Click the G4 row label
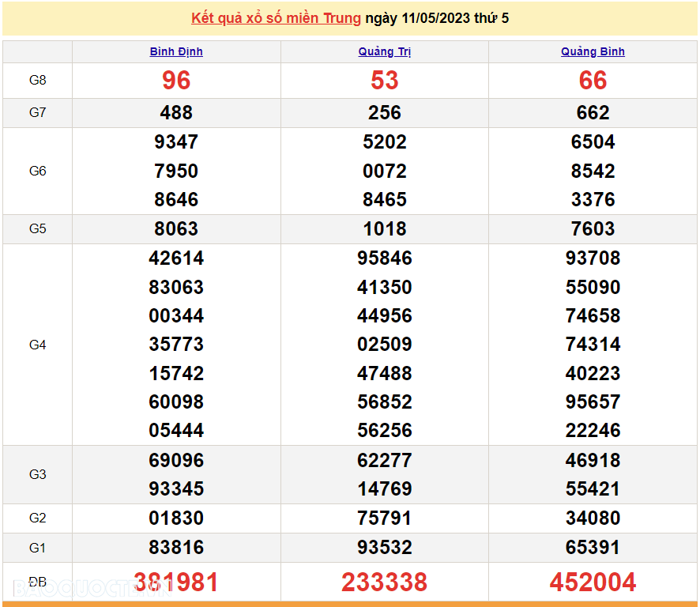The width and height of the screenshot is (700, 607). [x=38, y=345]
